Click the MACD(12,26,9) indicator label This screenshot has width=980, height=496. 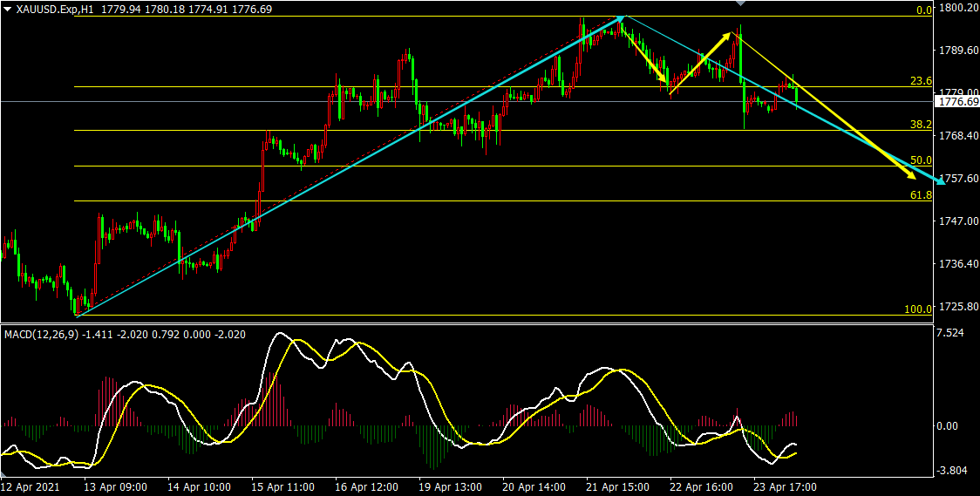tap(39, 334)
